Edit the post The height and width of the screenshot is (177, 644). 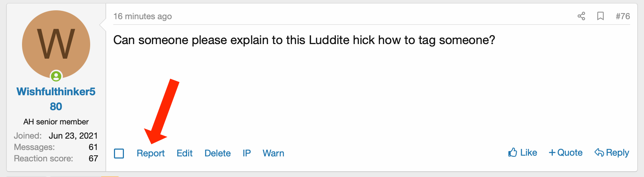185,153
